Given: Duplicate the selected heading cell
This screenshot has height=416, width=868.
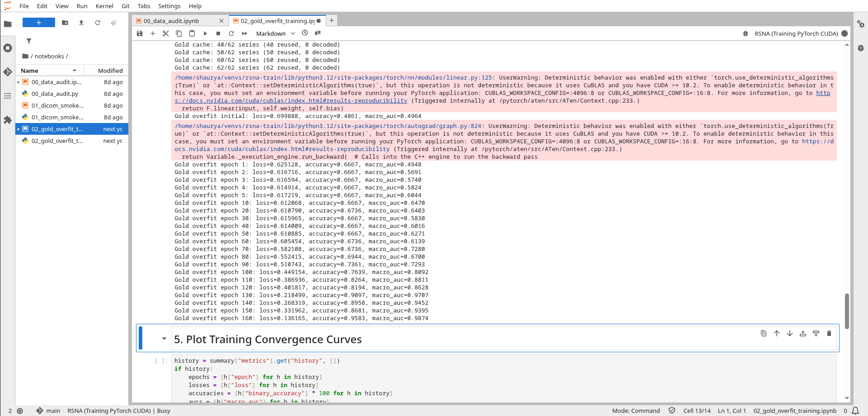Looking at the screenshot, I should 764,333.
